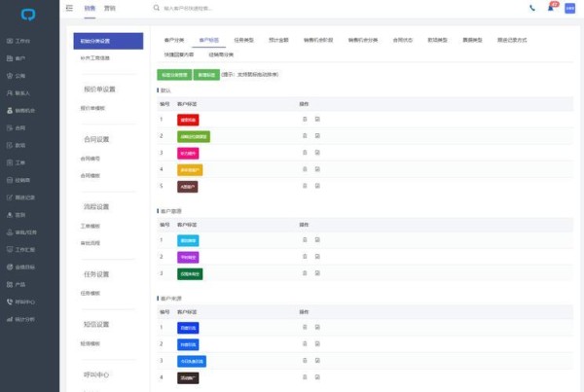Delete the brown tag in row 5

click(305, 186)
